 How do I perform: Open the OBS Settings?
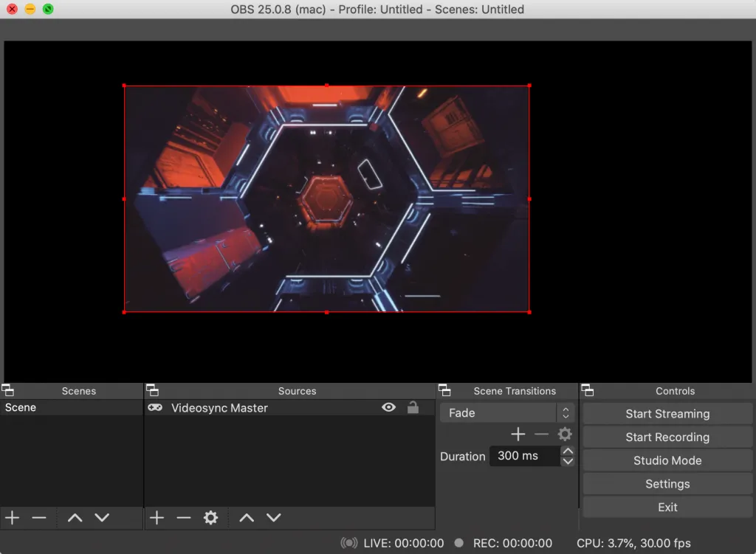click(667, 484)
